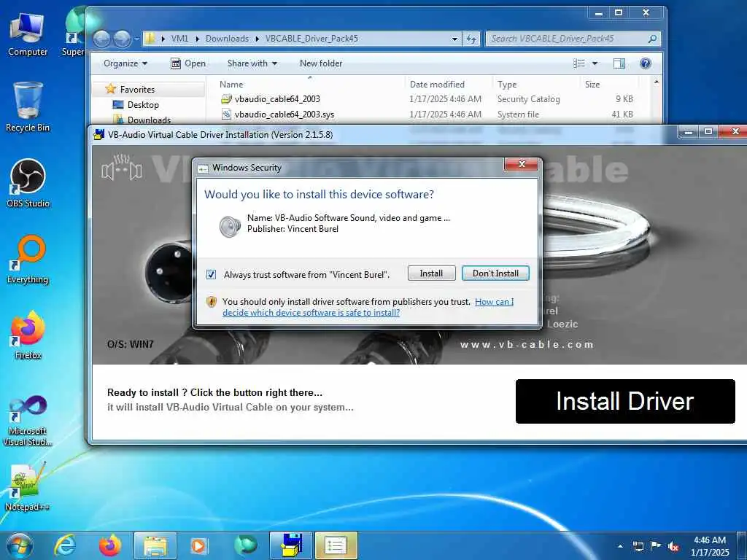Click the refresh icon beside the address bar

(471, 39)
